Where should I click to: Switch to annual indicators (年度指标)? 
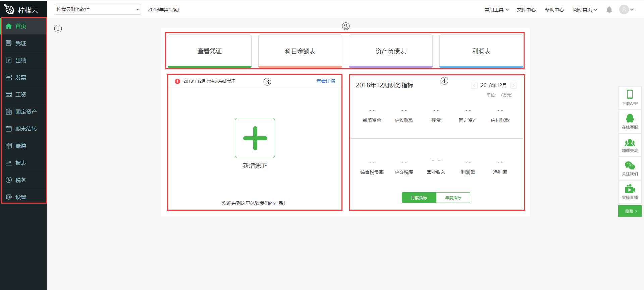pos(453,198)
